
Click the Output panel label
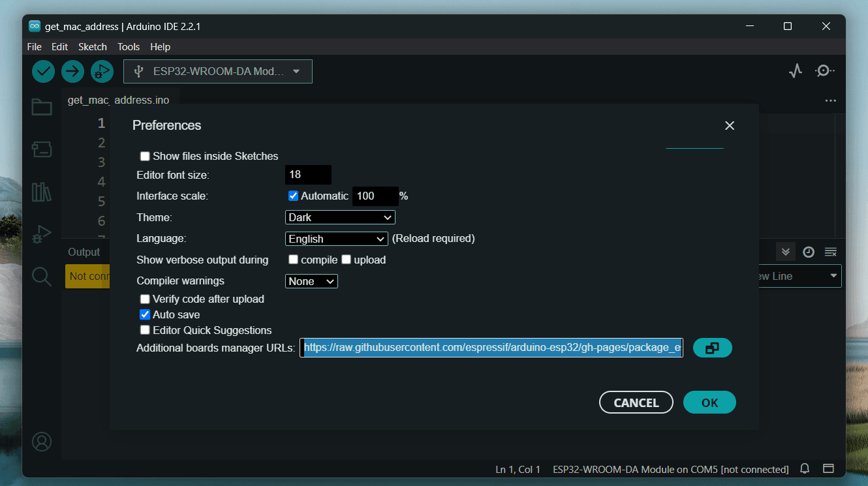point(84,252)
